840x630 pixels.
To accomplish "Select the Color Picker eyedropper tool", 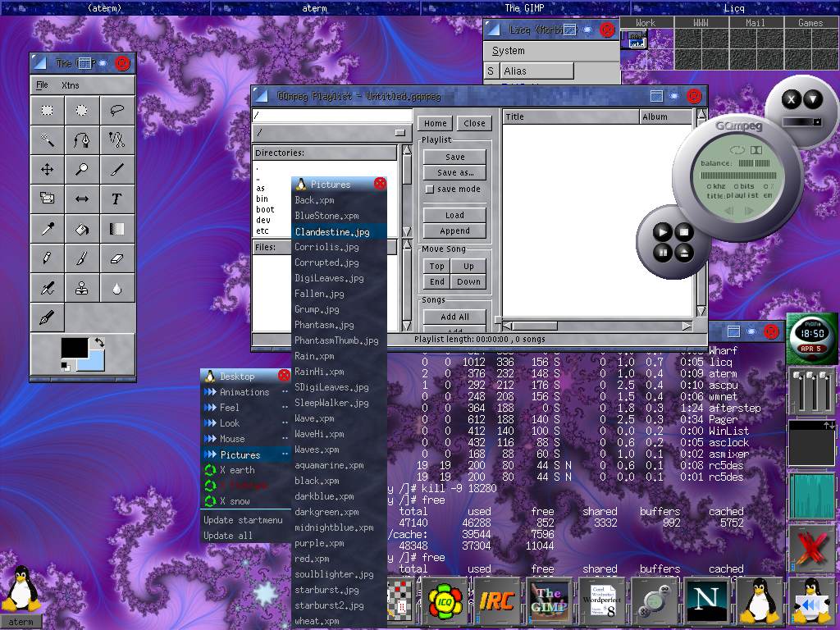I will pyautogui.click(x=48, y=229).
